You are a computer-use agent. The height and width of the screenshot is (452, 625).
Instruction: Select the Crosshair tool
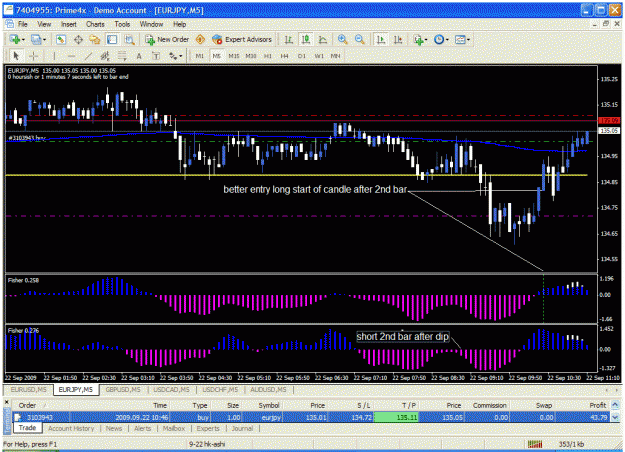pos(33,56)
